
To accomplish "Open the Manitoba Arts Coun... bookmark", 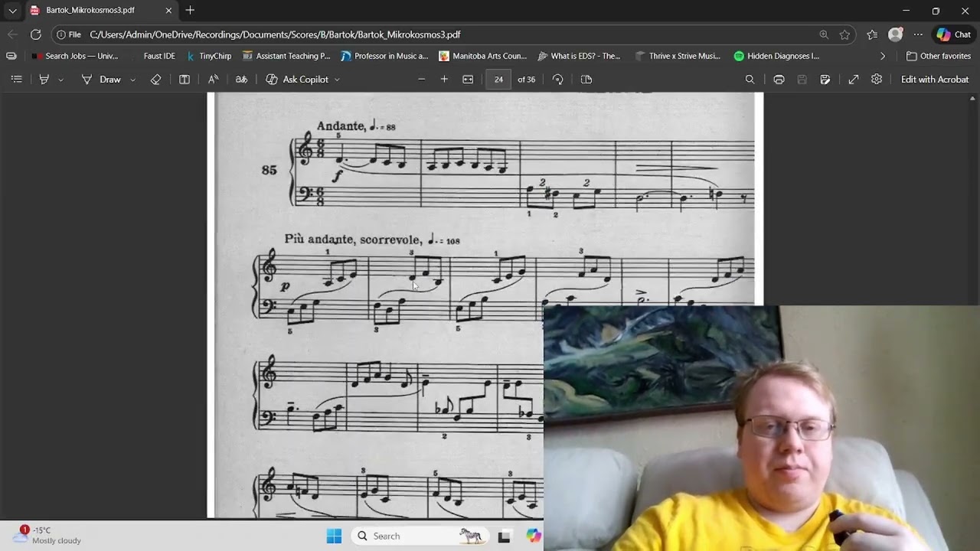I will pos(483,56).
